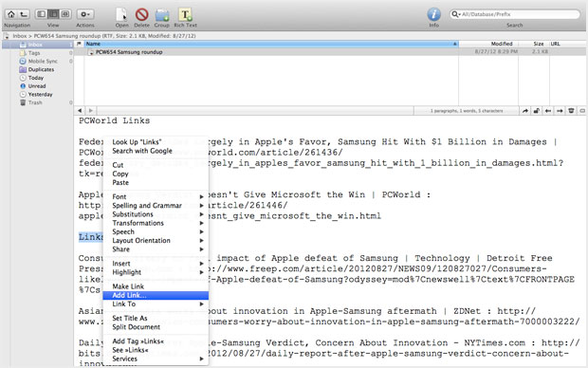Click the rightmost rectangle icon in document bar
588x368 pixels.
[582, 111]
